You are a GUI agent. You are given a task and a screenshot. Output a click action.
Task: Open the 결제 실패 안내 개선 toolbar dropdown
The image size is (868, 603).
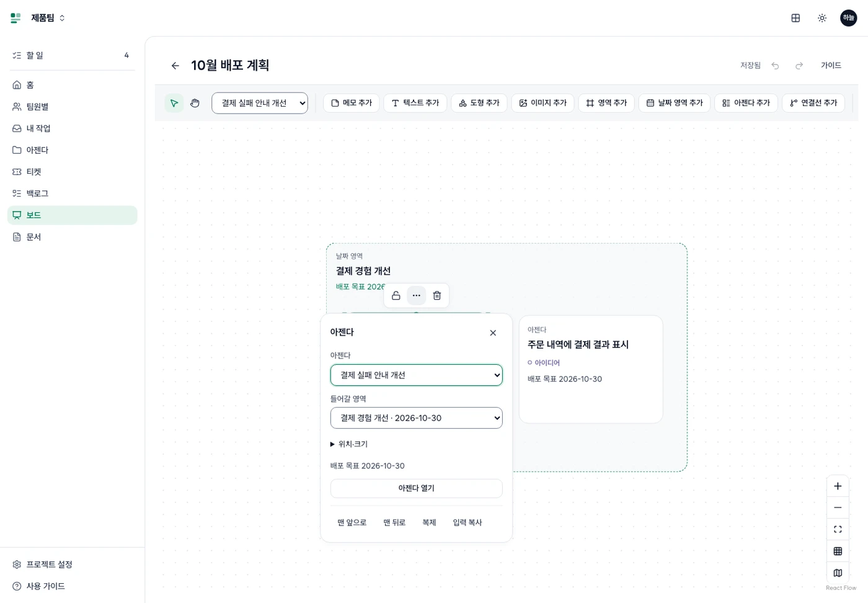pos(260,103)
